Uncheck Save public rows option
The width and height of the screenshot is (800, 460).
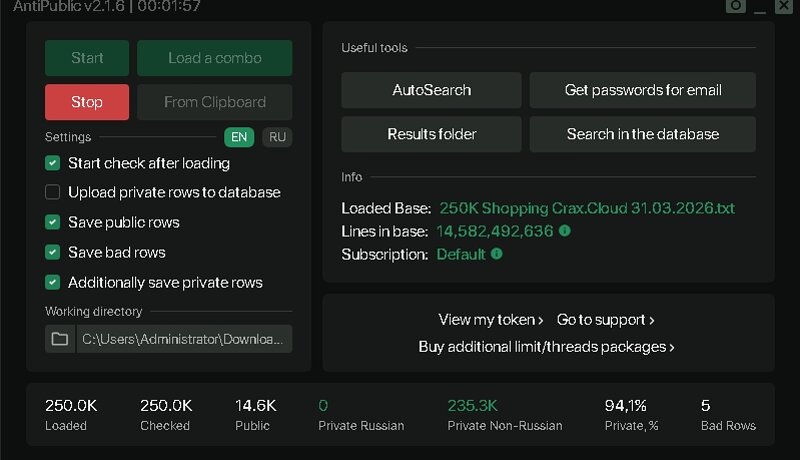coord(53,222)
